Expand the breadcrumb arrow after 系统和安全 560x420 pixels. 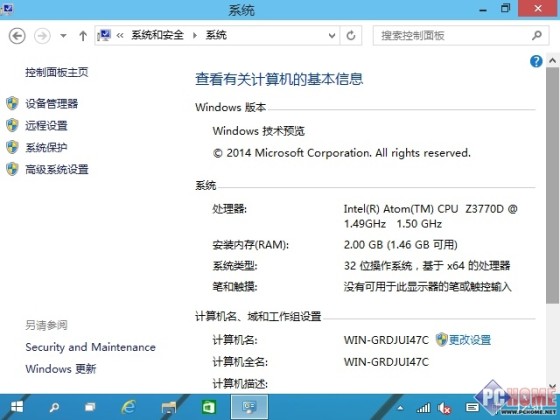coord(195,35)
